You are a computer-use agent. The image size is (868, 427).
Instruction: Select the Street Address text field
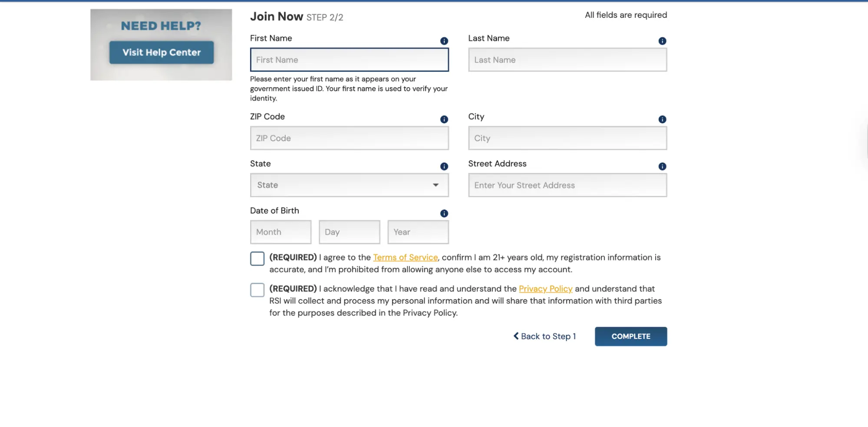coord(567,185)
